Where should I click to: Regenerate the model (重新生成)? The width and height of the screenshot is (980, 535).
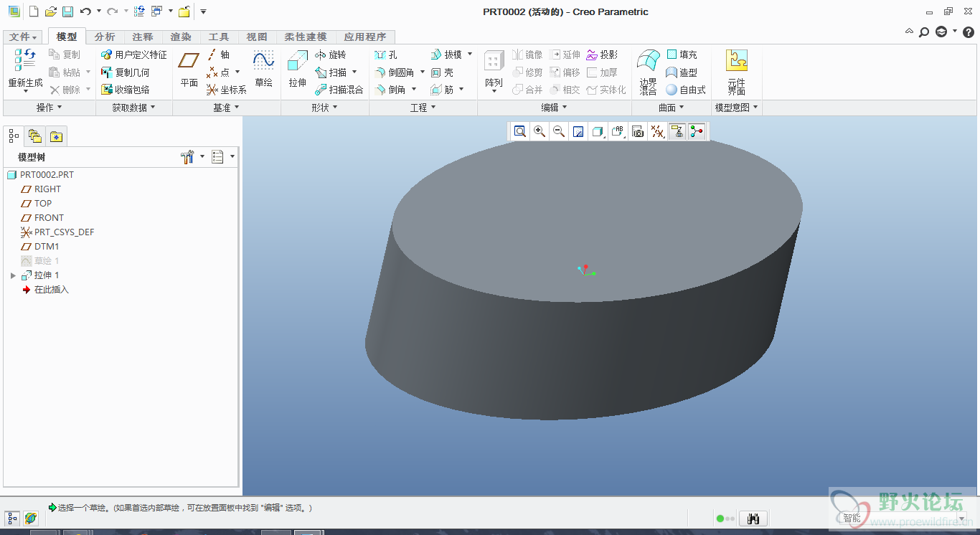tap(25, 69)
